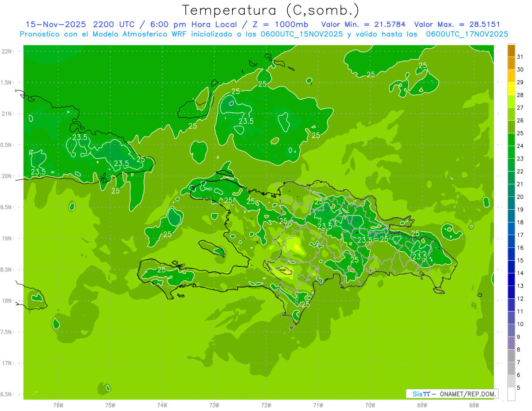Click the legend color between 30 and 31
532x411 pixels.
pos(511,63)
